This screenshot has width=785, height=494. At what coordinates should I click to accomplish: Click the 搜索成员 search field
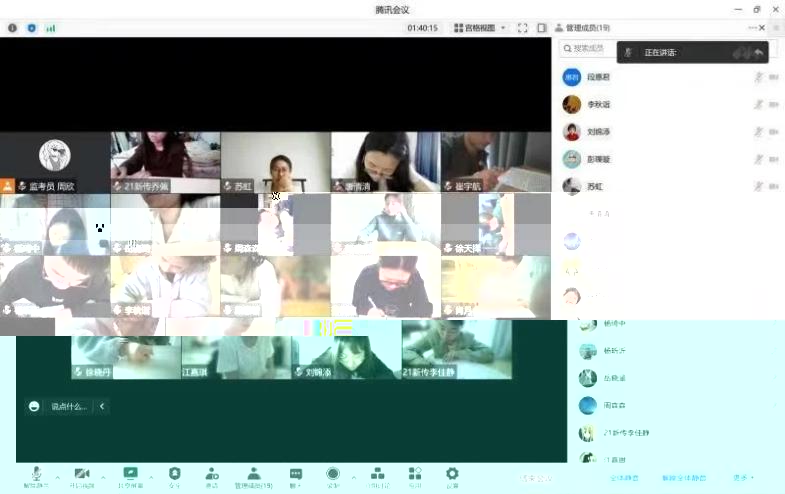590,48
